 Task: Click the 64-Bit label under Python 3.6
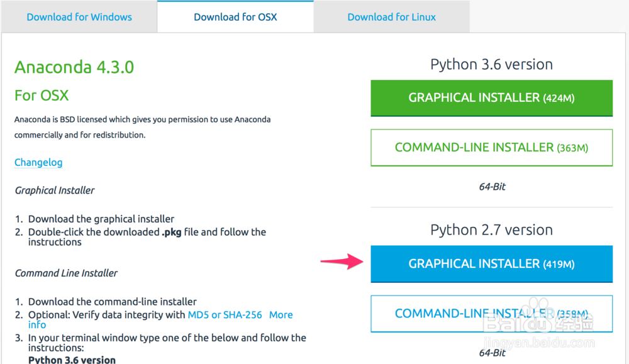pos(493,187)
